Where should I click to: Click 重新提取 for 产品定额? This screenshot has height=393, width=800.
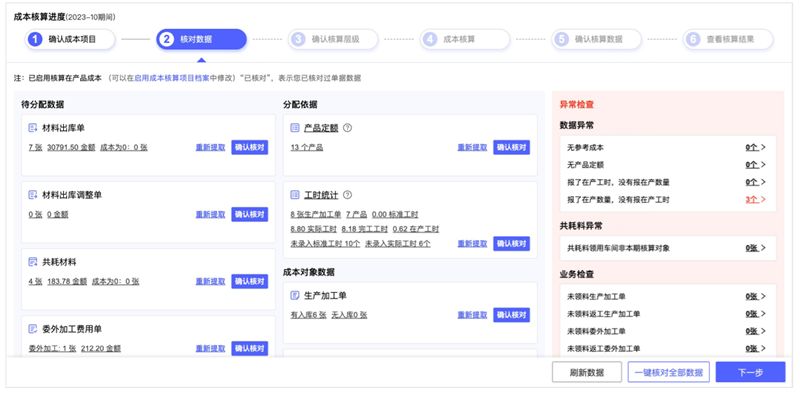(472, 148)
